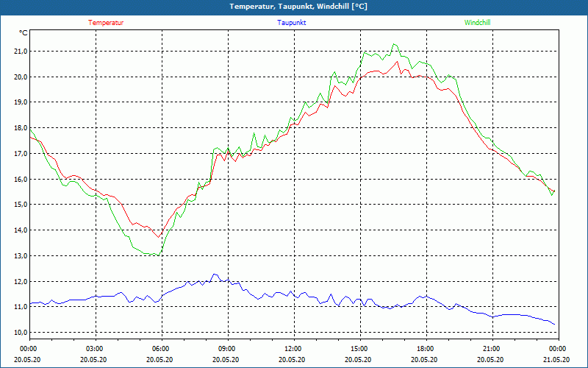Click the red Temperatur legend label
Viewport: 588px width, 368px height.
point(106,23)
